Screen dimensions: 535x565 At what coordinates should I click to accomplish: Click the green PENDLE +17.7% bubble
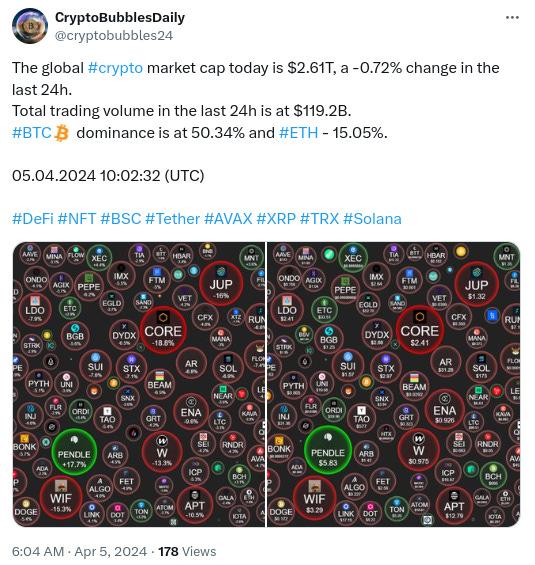pos(74,451)
